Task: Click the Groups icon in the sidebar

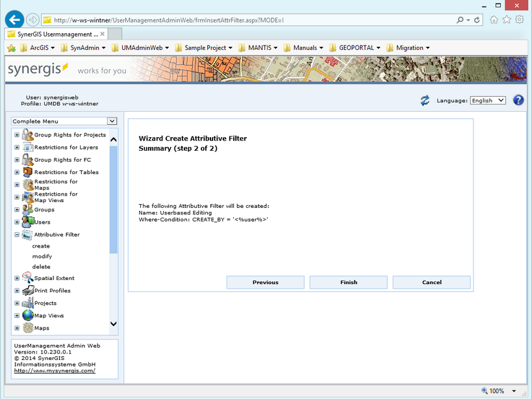Action: (27, 209)
